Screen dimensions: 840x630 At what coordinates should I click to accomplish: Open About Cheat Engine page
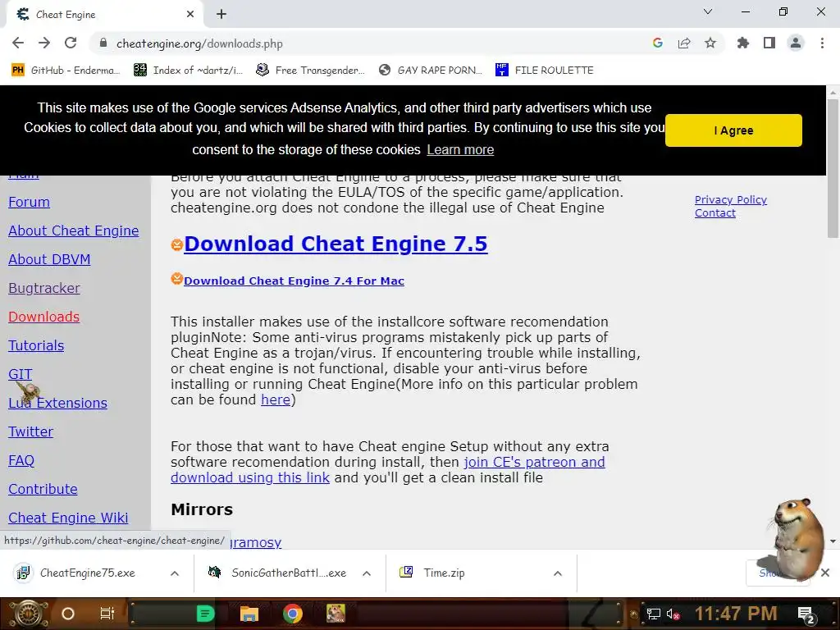click(x=73, y=231)
